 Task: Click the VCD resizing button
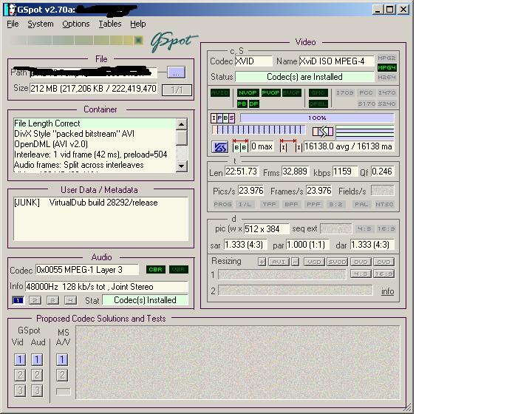click(315, 262)
